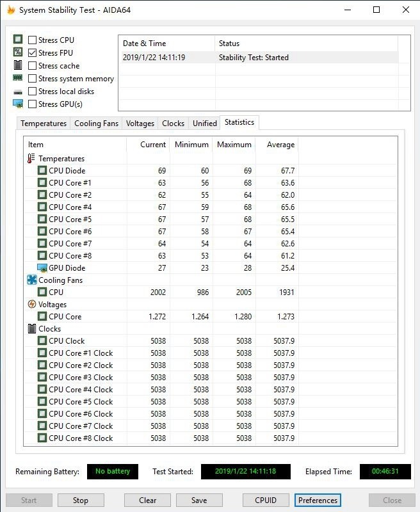Viewport: 420px width, 512px height.
Task: Select the log entry 'Stability Test: Started'
Action: coord(260,58)
